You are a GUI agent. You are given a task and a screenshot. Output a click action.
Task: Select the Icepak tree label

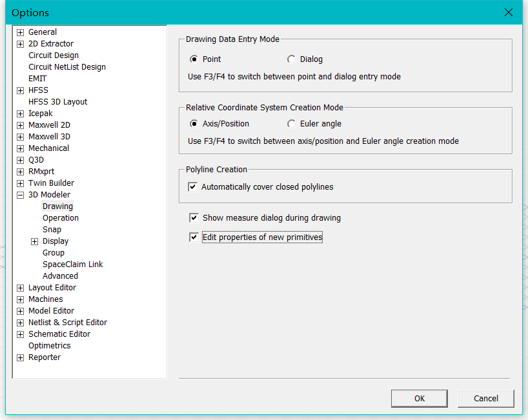click(x=41, y=114)
